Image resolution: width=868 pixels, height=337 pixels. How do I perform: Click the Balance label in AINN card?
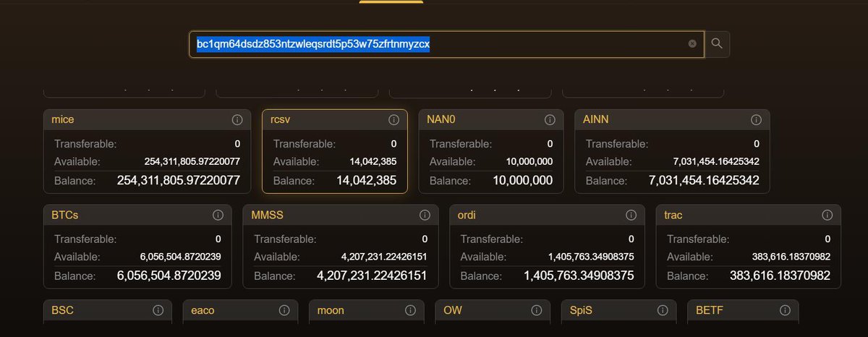pos(605,181)
